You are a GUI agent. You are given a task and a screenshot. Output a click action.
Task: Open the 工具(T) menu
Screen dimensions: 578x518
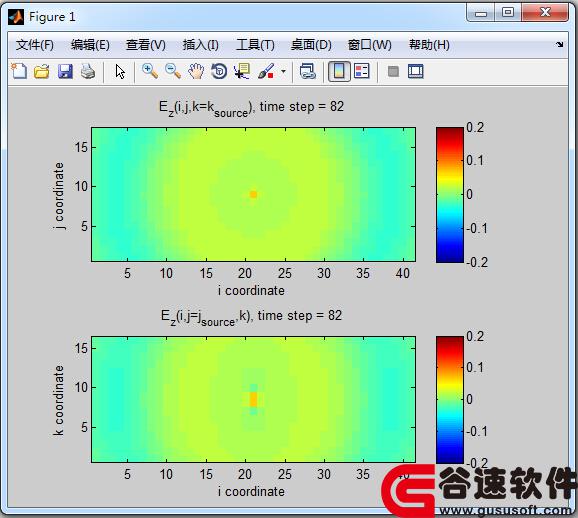(255, 45)
